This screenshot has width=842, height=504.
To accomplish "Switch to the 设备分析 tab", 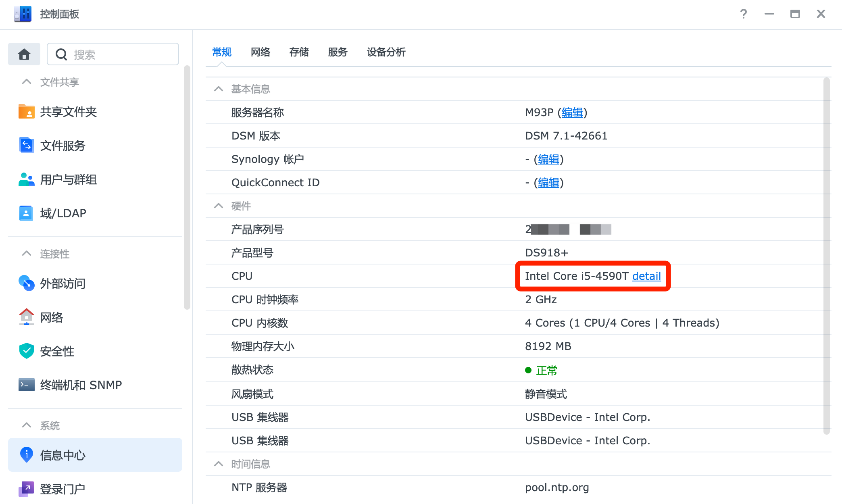I will tap(386, 52).
